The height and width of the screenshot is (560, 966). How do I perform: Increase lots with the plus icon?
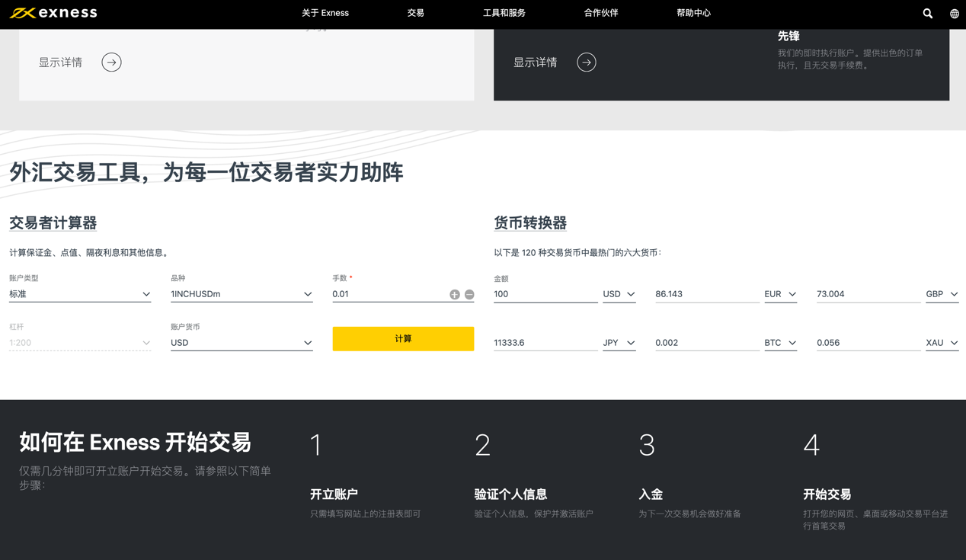(455, 294)
